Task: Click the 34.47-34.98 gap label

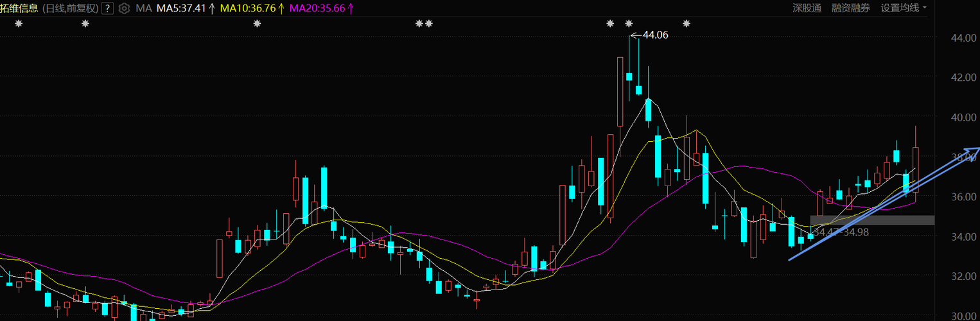Action: coord(841,232)
